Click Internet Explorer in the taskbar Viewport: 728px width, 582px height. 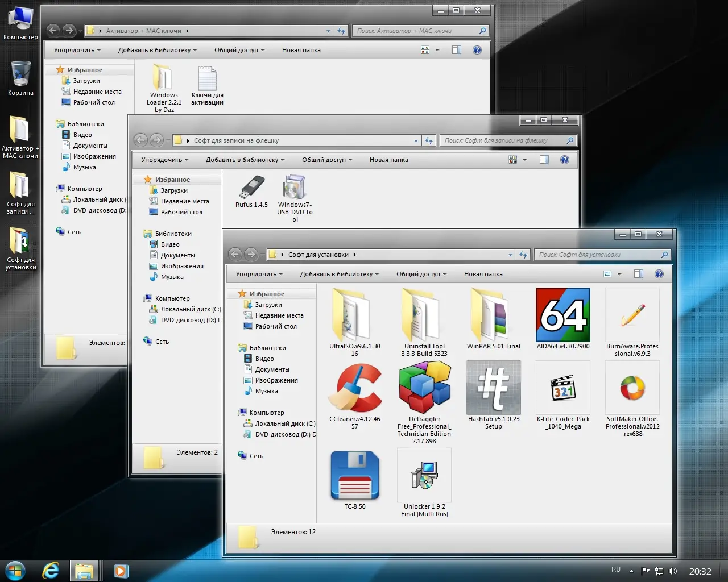[51, 570]
